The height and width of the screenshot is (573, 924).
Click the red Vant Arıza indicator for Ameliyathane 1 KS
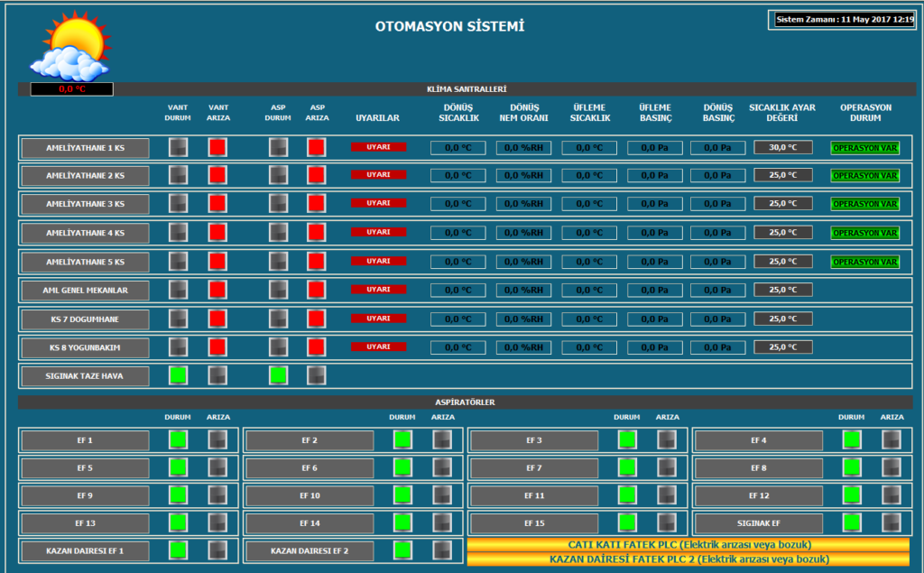tap(217, 147)
